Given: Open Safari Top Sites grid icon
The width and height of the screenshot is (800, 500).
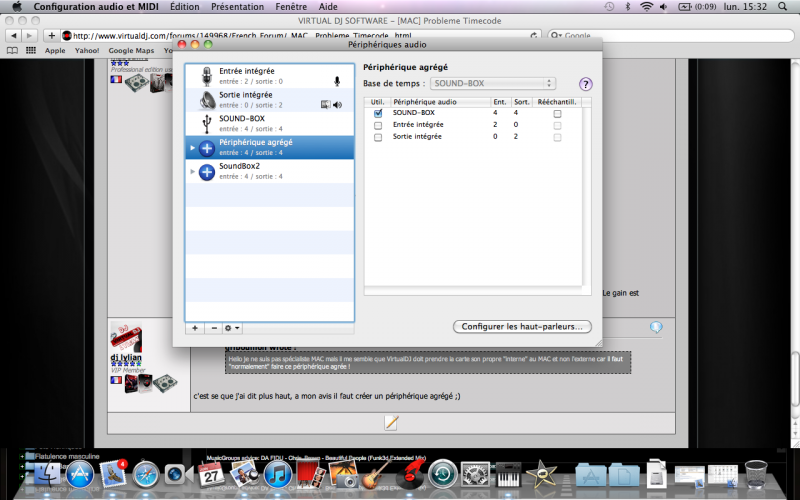Looking at the screenshot, I should tap(31, 50).
